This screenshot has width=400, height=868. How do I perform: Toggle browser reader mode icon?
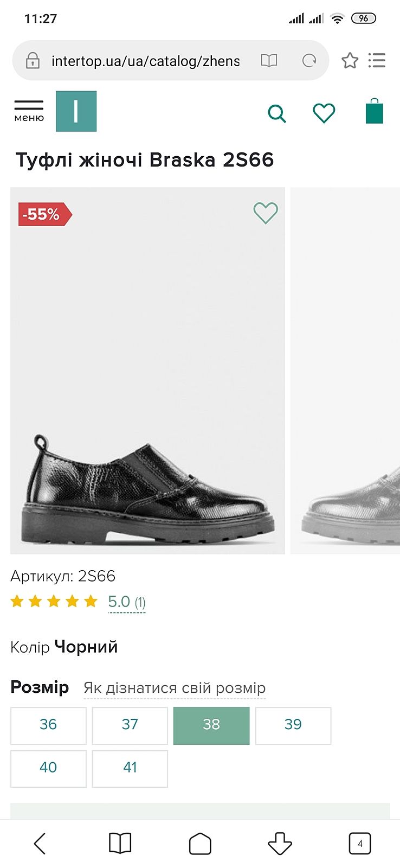click(269, 60)
